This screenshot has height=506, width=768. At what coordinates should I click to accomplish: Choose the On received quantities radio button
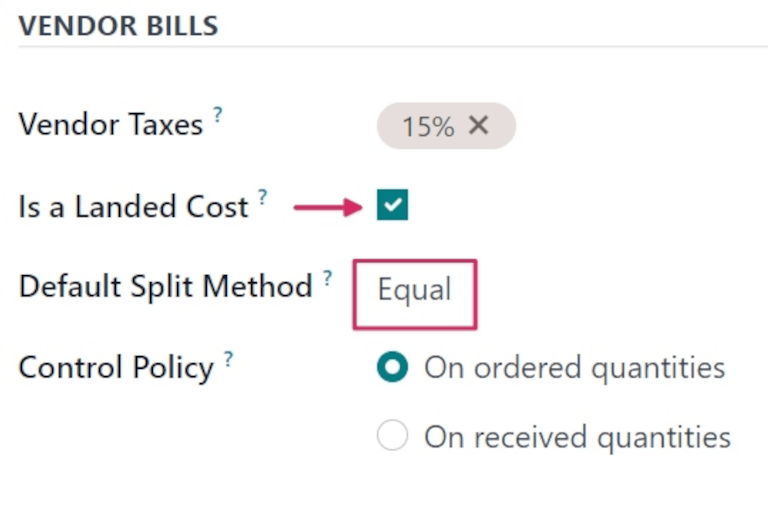click(x=392, y=436)
